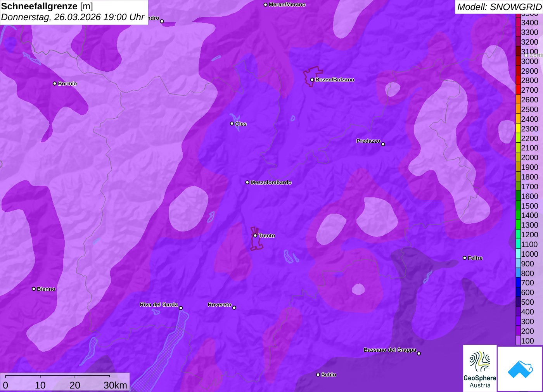The height and width of the screenshot is (392, 543).
Task: Click the Feltre town marker
Action: [465, 258]
